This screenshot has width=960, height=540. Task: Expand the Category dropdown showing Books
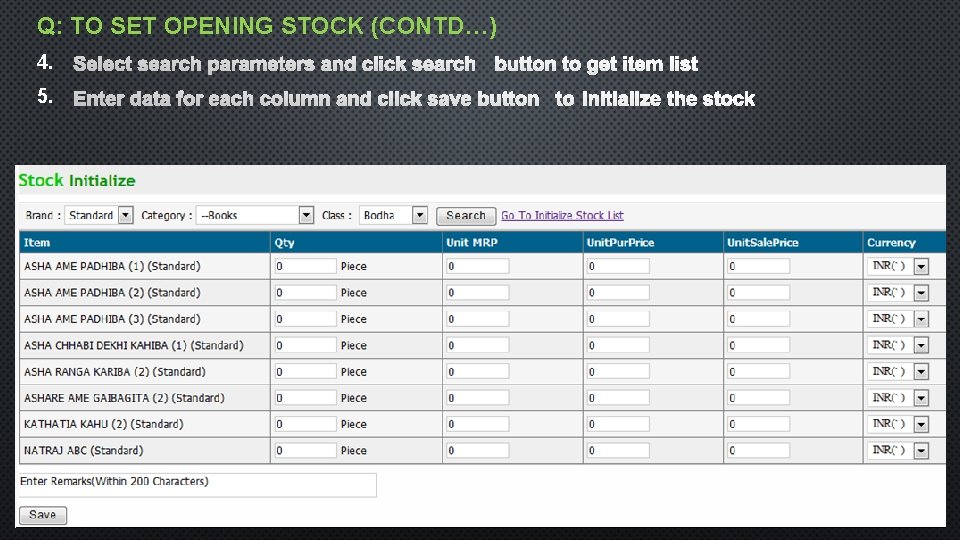click(256, 215)
